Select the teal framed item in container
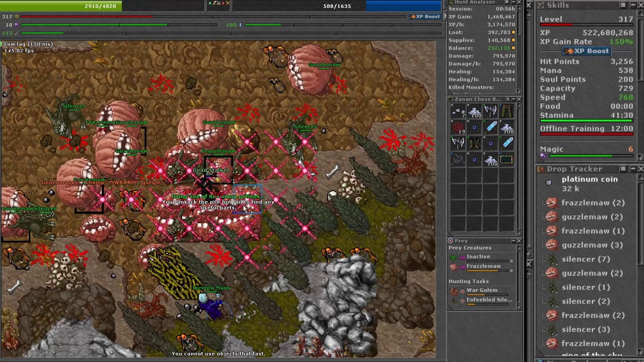The image size is (644, 362). pyautogui.click(x=506, y=160)
